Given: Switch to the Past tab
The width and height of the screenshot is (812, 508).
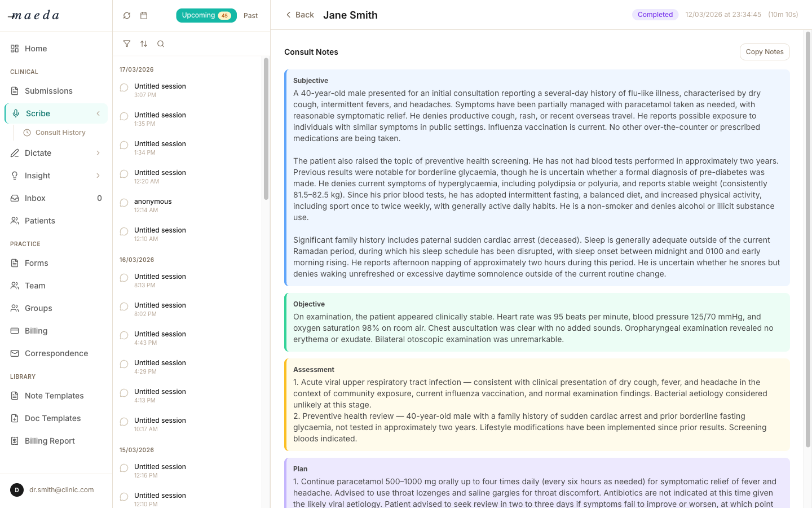Looking at the screenshot, I should (x=250, y=16).
